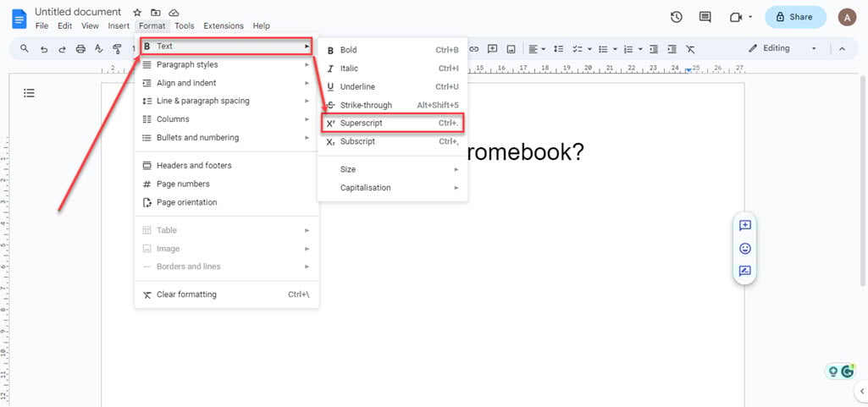Click the Share button
Image resolution: width=868 pixels, height=407 pixels.
(795, 17)
